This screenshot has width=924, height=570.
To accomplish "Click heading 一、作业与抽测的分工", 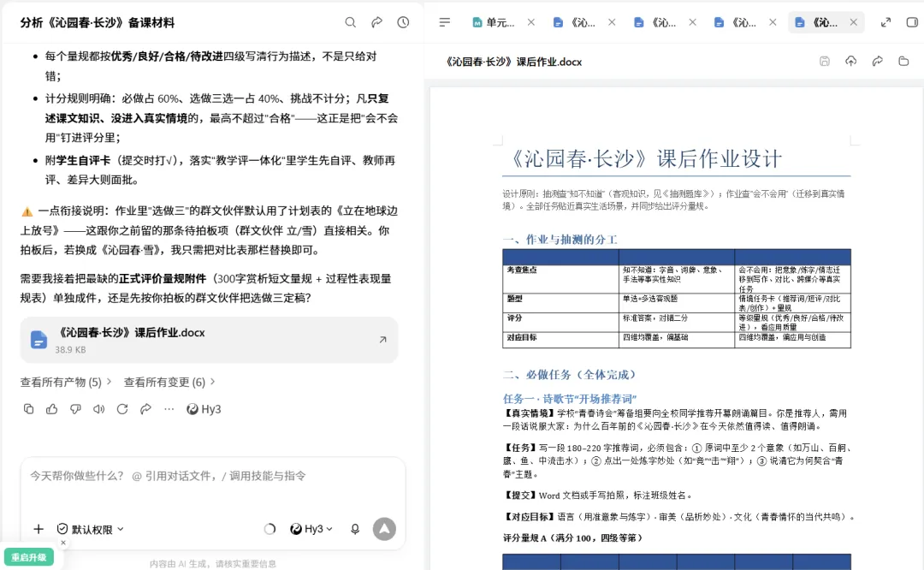I will (x=560, y=240).
